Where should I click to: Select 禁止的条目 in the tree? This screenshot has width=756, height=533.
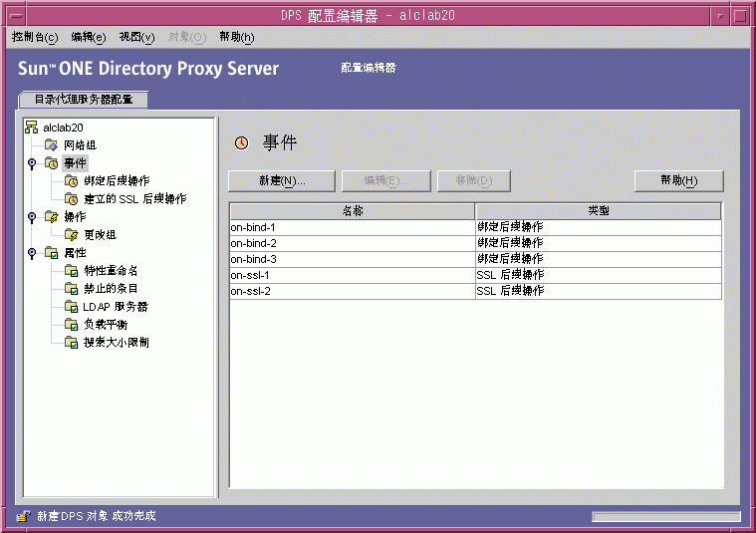[111, 289]
